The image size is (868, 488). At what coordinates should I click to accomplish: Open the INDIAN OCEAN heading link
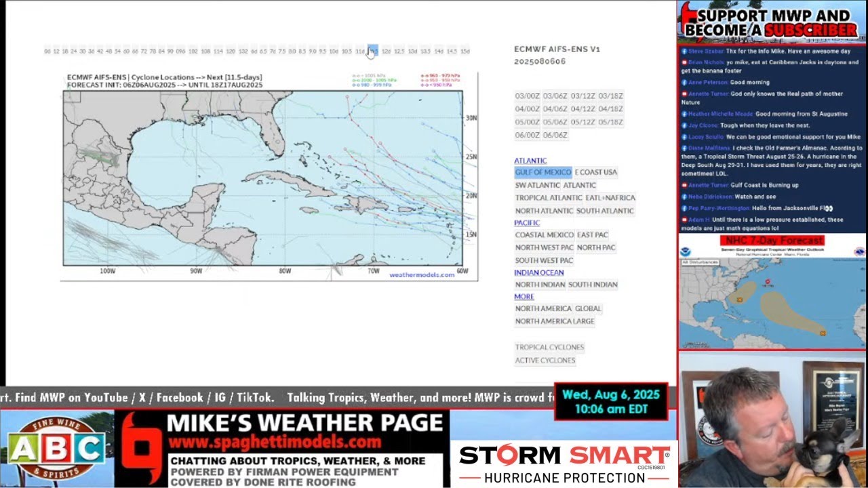tap(539, 273)
